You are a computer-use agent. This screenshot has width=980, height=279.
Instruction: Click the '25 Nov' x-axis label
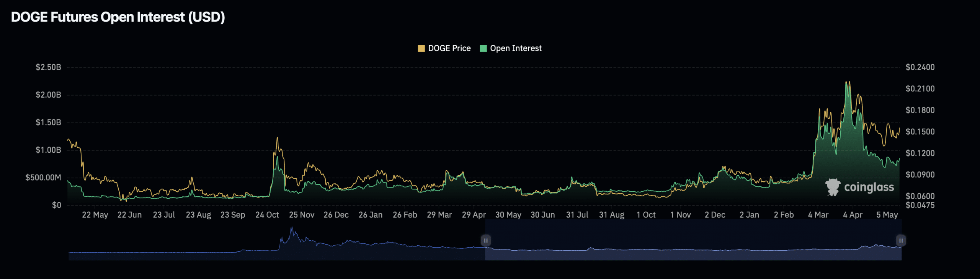[x=302, y=215]
